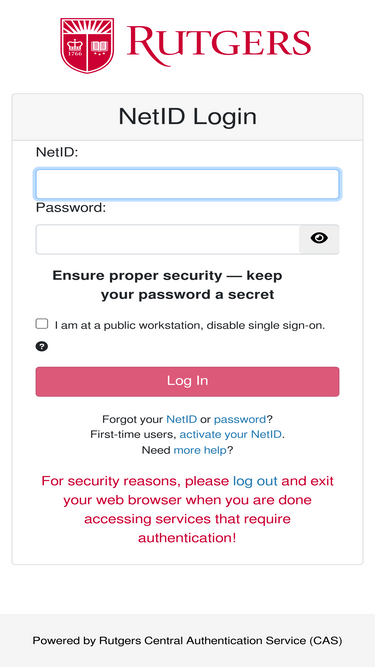Open the question mark help icon
375x667 pixels.
tap(42, 347)
